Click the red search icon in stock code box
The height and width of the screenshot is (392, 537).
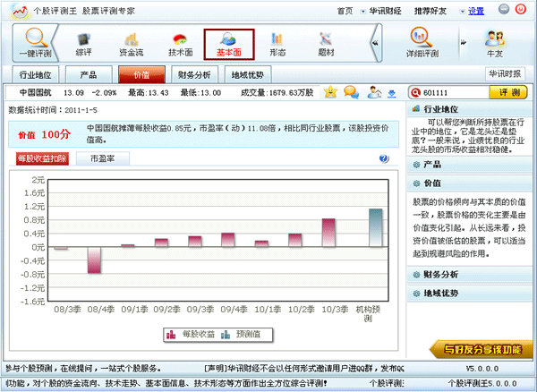(x=415, y=92)
